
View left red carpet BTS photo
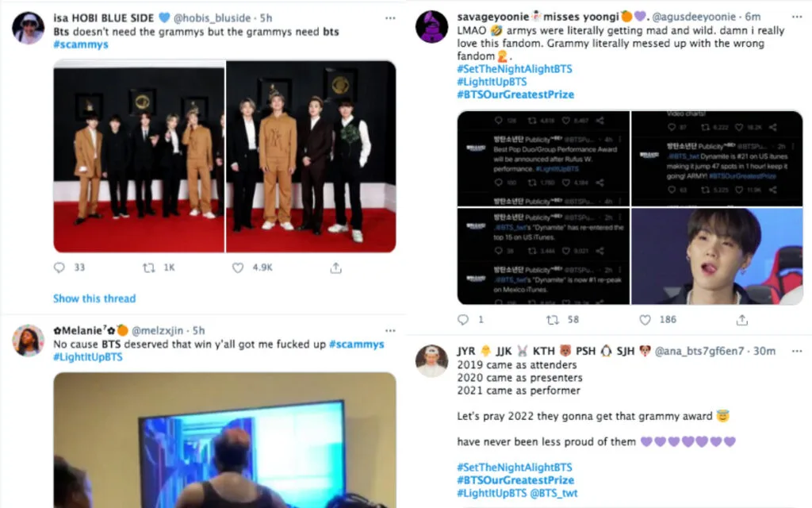coord(139,156)
